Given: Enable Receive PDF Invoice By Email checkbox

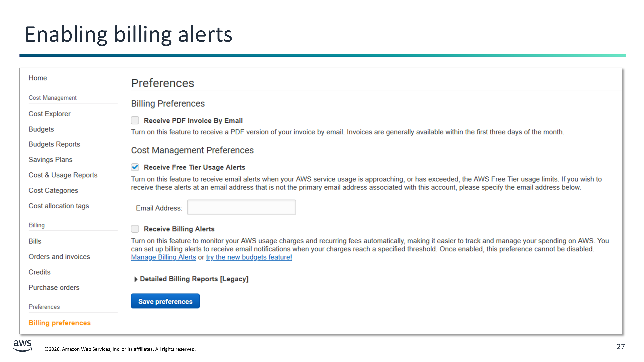Looking at the screenshot, I should point(135,120).
